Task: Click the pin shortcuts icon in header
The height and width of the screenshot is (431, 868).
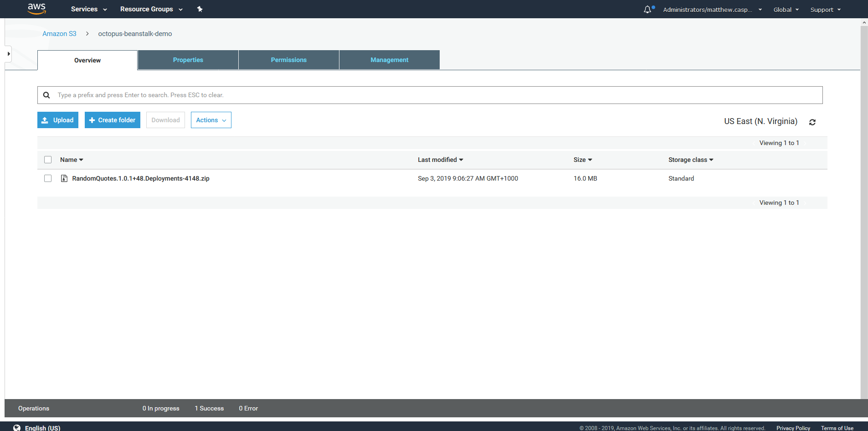Action: click(x=200, y=9)
